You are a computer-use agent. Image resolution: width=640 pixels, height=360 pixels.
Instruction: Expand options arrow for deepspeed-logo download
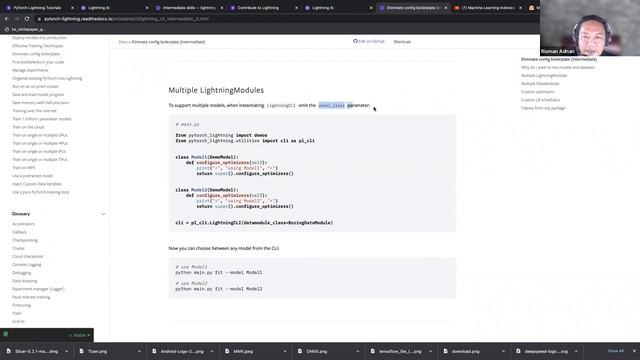576,351
